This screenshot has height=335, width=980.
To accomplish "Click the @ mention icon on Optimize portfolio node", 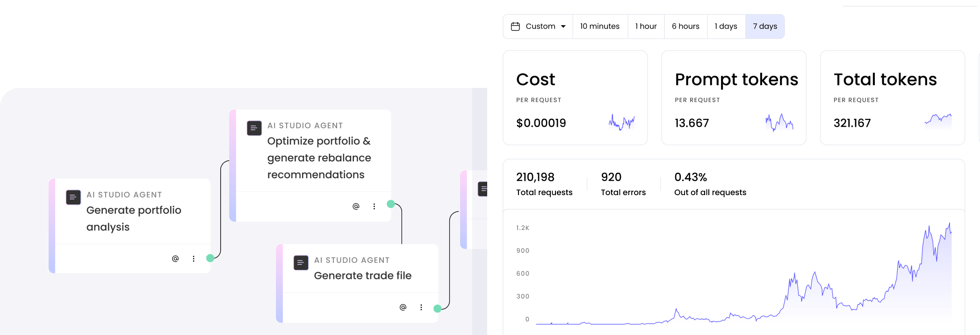I will click(x=356, y=206).
